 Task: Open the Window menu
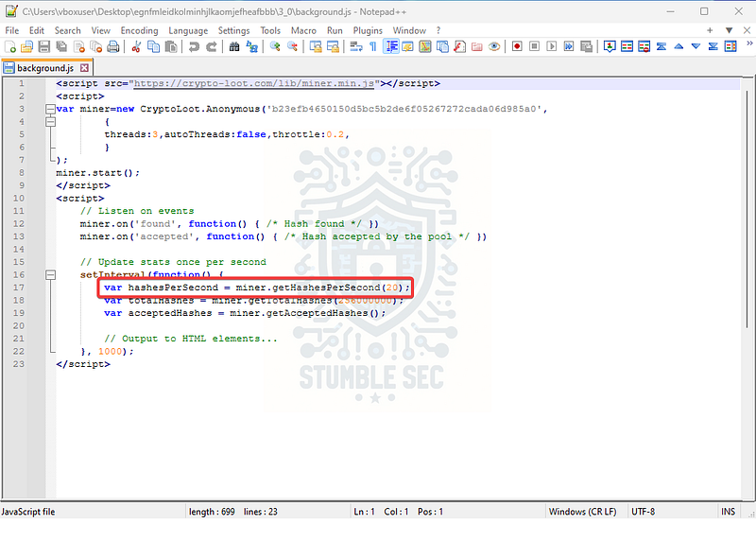(409, 30)
